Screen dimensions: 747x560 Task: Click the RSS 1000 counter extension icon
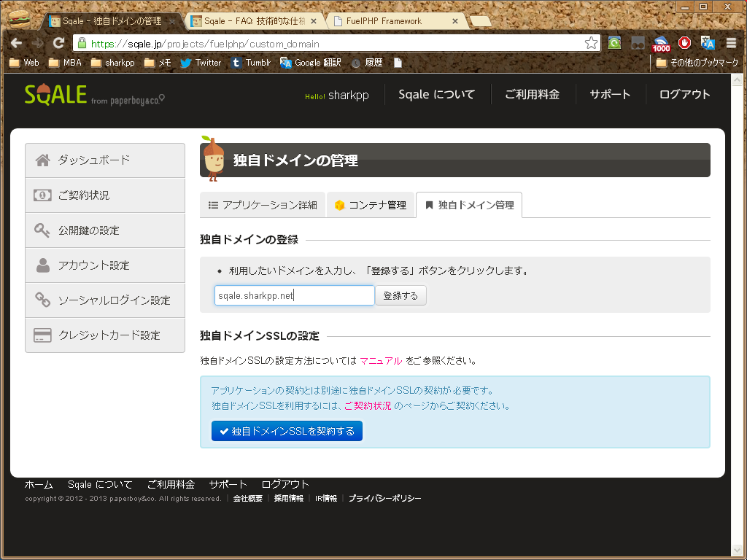pos(661,44)
